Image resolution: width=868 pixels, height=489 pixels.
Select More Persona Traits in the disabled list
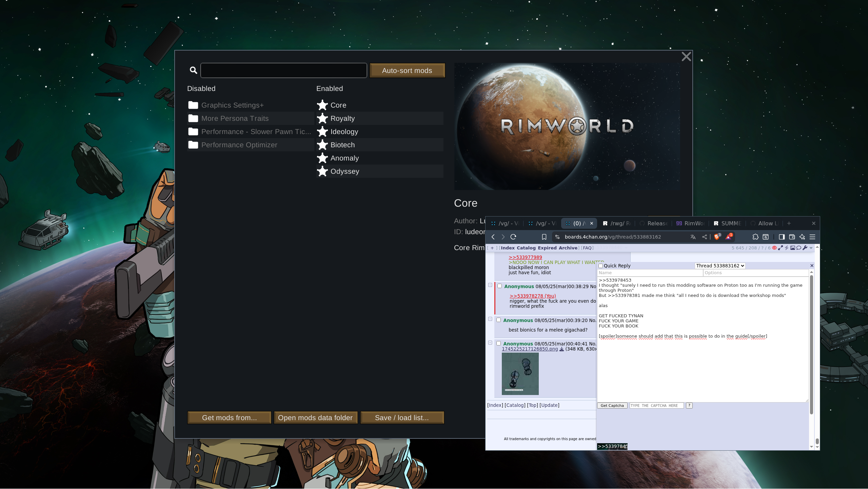[x=251, y=118]
